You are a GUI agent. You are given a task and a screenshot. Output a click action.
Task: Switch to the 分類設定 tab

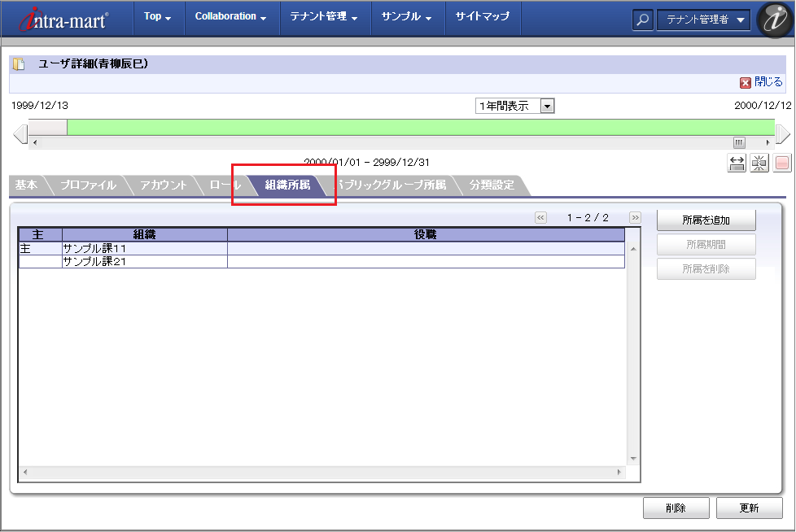click(492, 185)
